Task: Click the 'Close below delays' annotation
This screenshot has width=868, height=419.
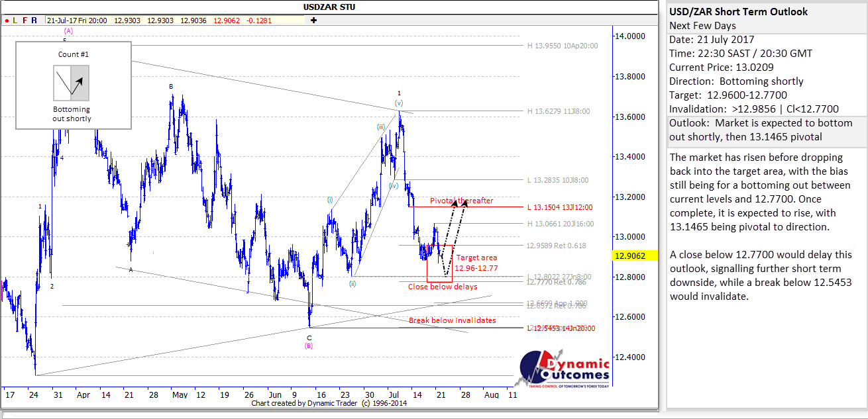Action: coord(443,287)
